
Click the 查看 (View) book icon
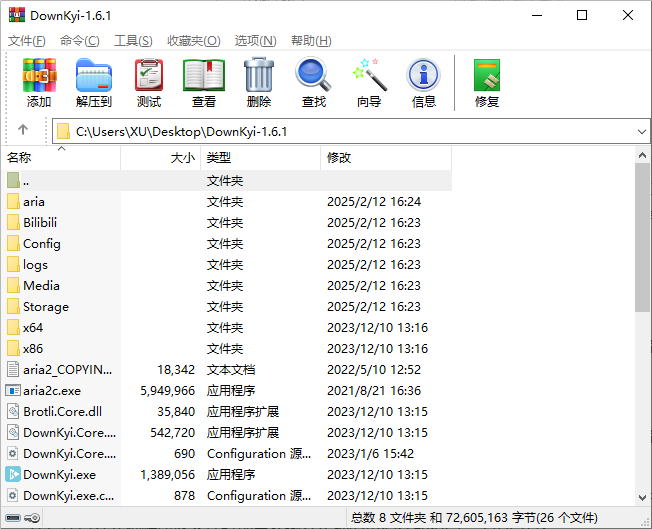pyautogui.click(x=204, y=75)
